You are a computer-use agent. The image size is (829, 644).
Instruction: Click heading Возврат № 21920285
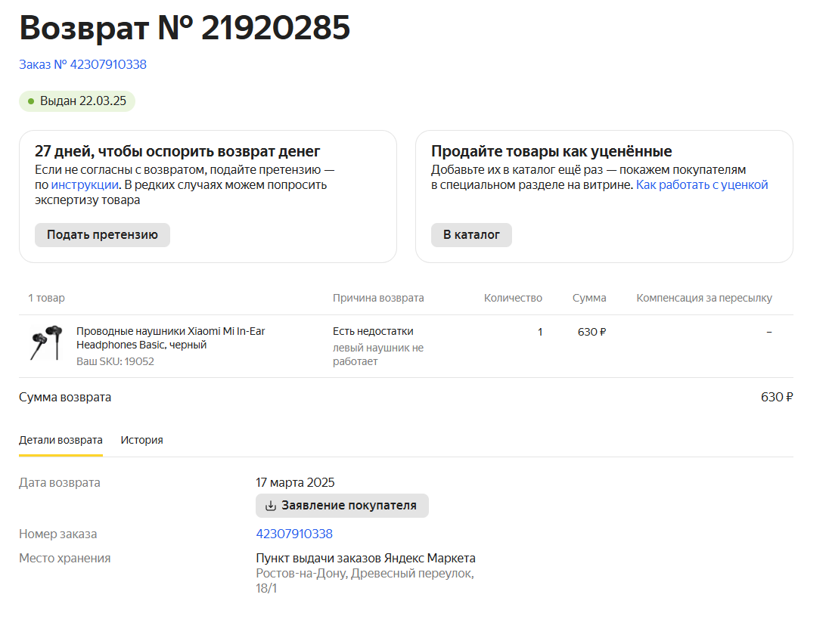click(185, 27)
